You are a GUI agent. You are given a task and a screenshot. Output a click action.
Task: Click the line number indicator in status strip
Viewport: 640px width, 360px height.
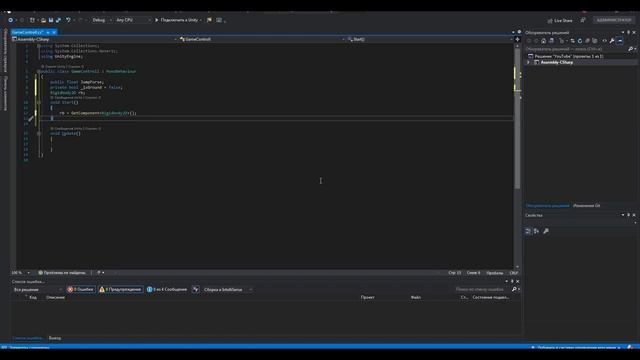click(454, 273)
